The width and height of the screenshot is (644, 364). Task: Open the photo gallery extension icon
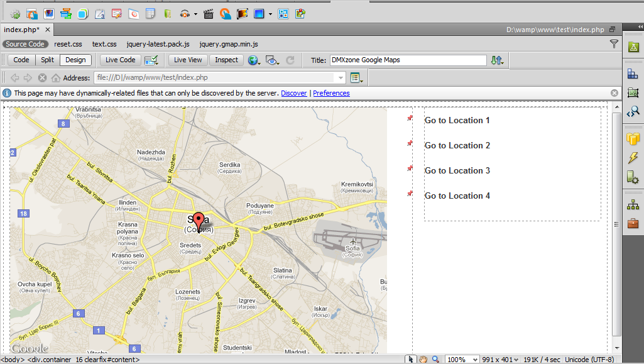click(x=49, y=14)
